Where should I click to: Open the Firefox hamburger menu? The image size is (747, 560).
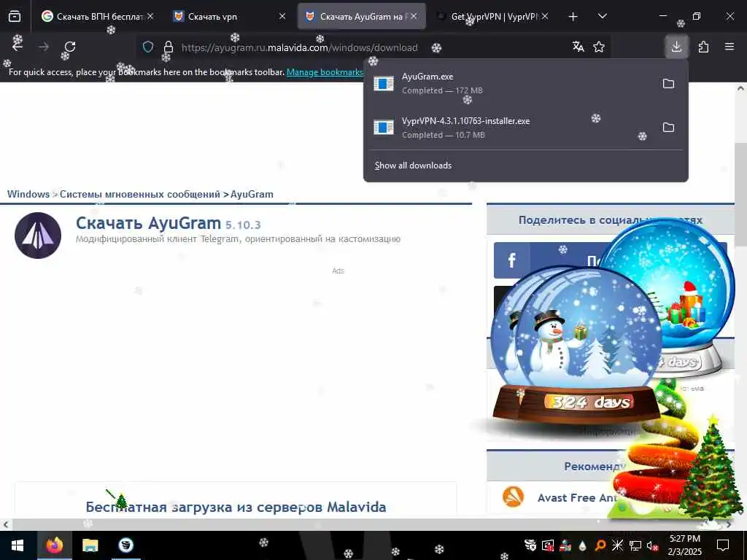pyautogui.click(x=729, y=47)
